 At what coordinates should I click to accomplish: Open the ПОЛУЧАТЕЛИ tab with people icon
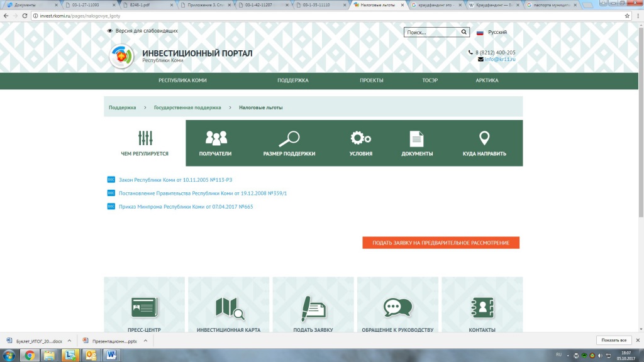[215, 143]
